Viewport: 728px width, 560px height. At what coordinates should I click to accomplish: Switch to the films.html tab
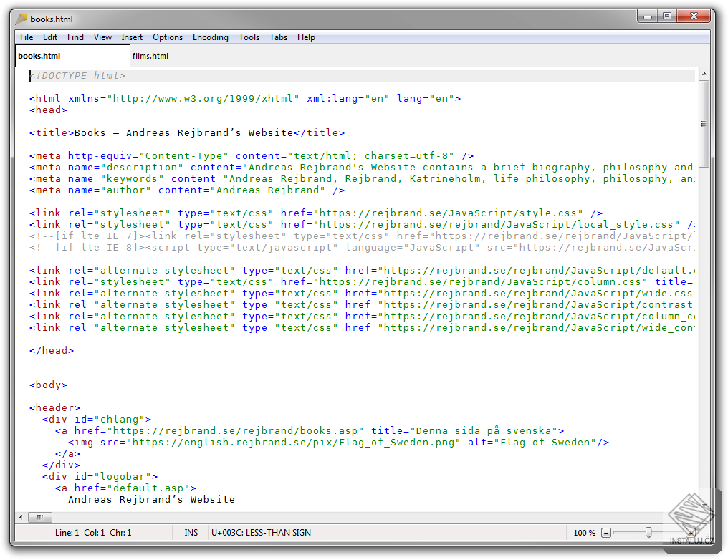tap(150, 55)
